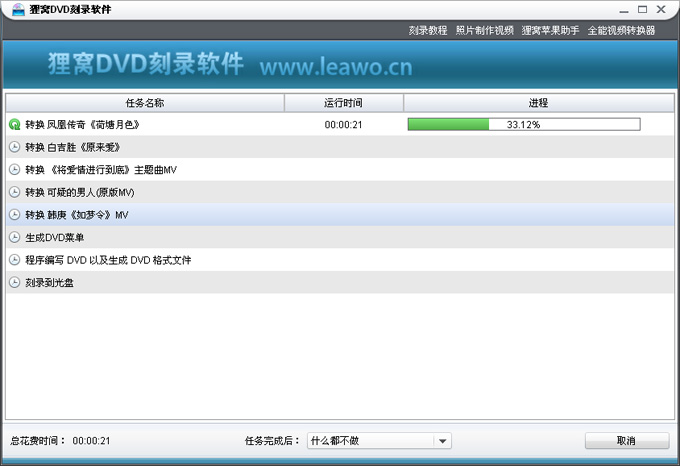This screenshot has height=466, width=680.
Task: Click the app disc icon in title bar
Action: point(18,9)
